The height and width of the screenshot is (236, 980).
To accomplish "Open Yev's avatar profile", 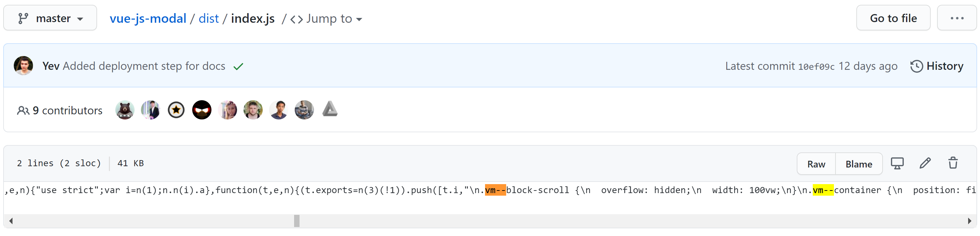I will 23,66.
